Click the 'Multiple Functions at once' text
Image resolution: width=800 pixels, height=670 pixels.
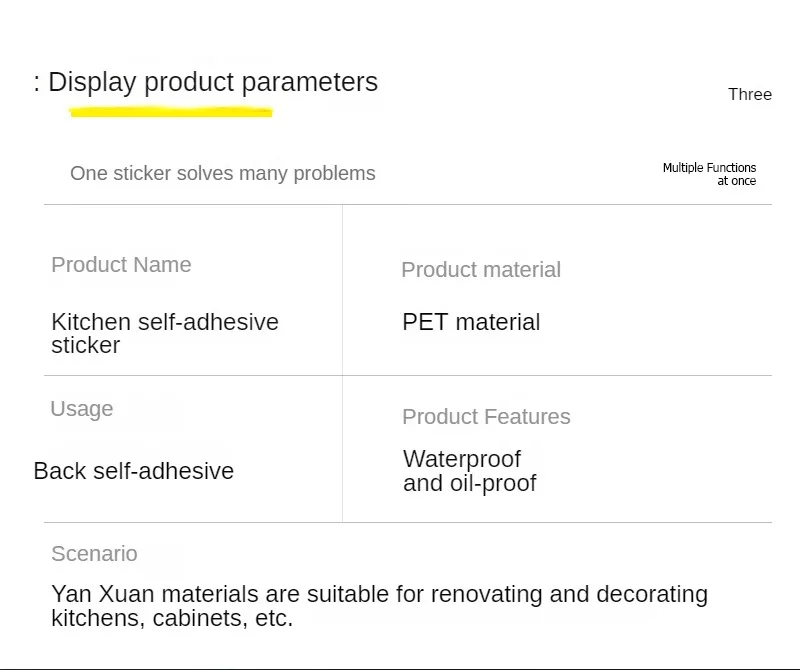click(709, 174)
